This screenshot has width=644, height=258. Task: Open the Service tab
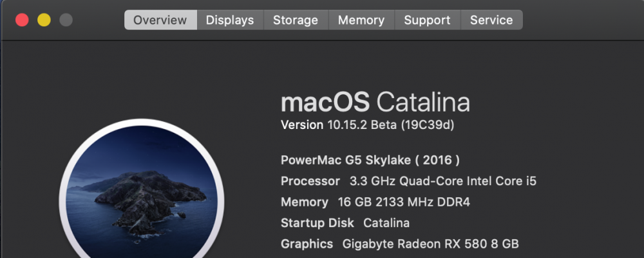491,20
